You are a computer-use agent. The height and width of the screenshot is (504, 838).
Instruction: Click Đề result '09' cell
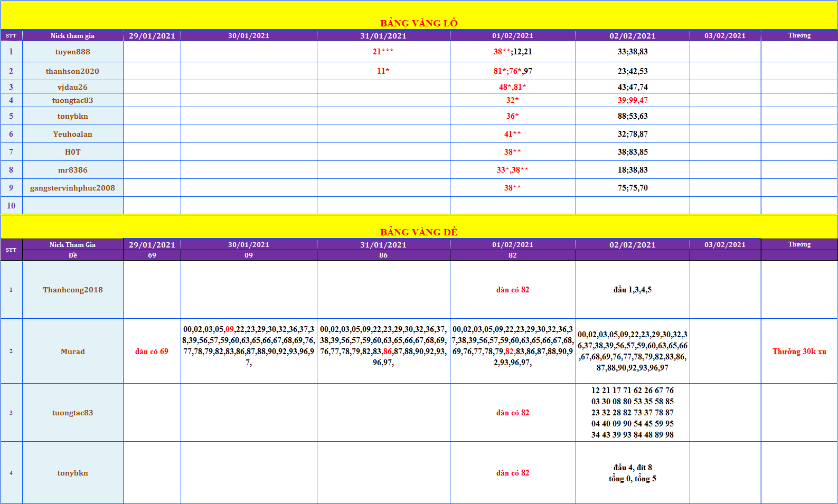tap(249, 255)
